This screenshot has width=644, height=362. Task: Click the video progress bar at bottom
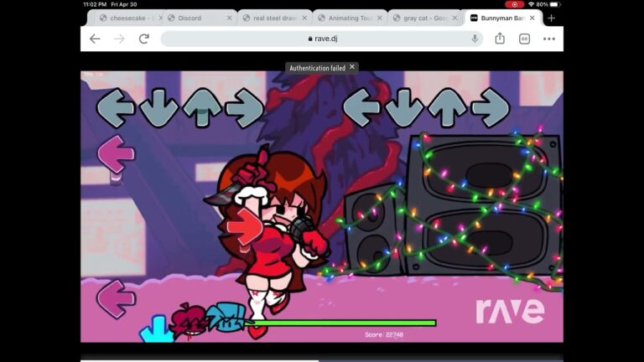tap(322, 360)
